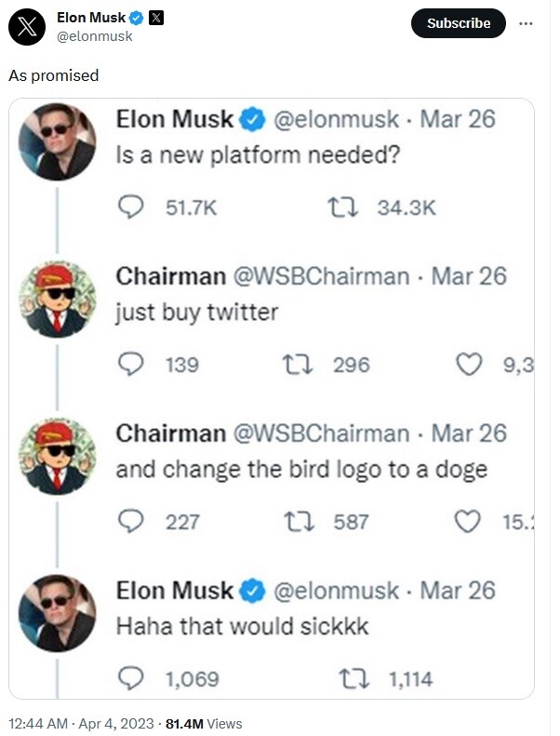The width and height of the screenshot is (560, 736).
Task: Click retweet icon showing 587
Action: [299, 522]
